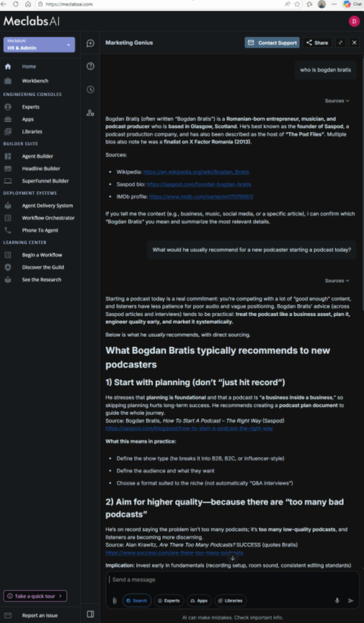Start a new chat using the chat-plus icon
This screenshot has width=364, height=623.
click(x=90, y=43)
